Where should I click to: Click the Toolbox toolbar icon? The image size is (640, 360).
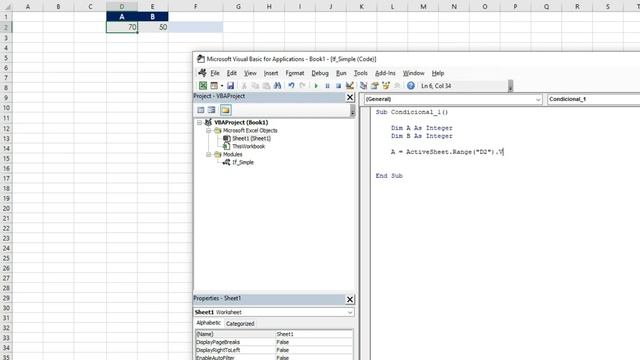coord(397,86)
